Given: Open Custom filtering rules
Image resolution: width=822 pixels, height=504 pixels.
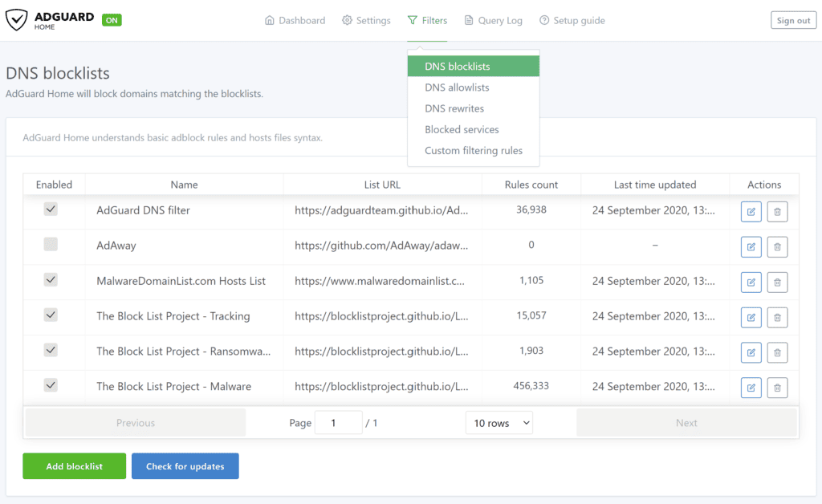Looking at the screenshot, I should pyautogui.click(x=474, y=150).
